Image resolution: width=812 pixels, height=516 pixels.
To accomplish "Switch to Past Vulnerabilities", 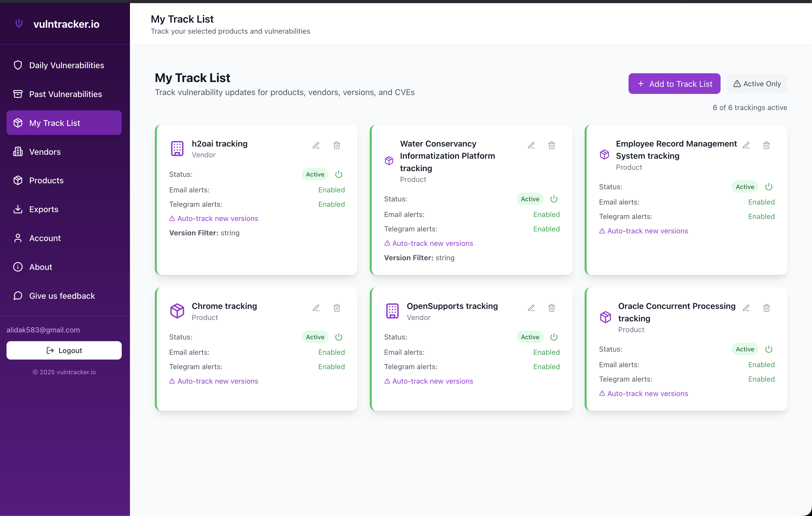I will [x=65, y=94].
